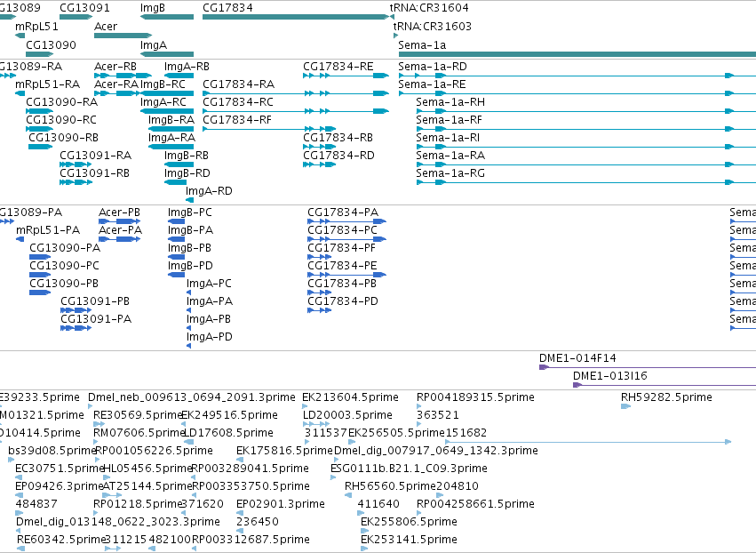Select tRNA:CR31603 feature label

(x=433, y=27)
